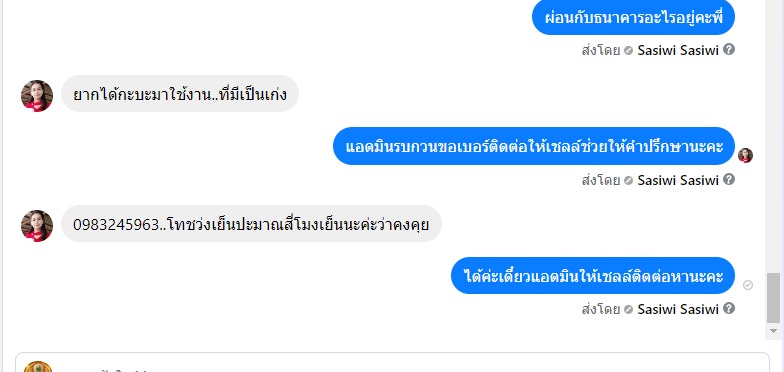Select the "ผ่อนกับธนาคารอะไรอยู่คะพี่" message bubble
Screen dimensions: 784x372
(633, 17)
